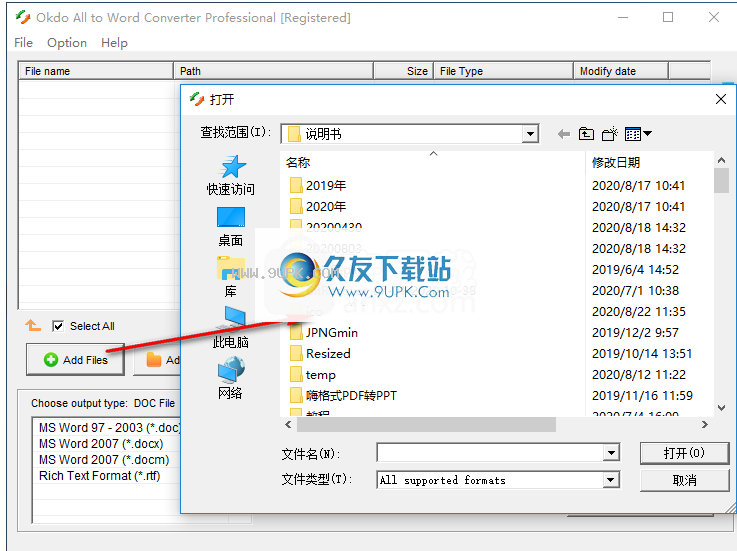Select the temp folder

[x=313, y=375]
